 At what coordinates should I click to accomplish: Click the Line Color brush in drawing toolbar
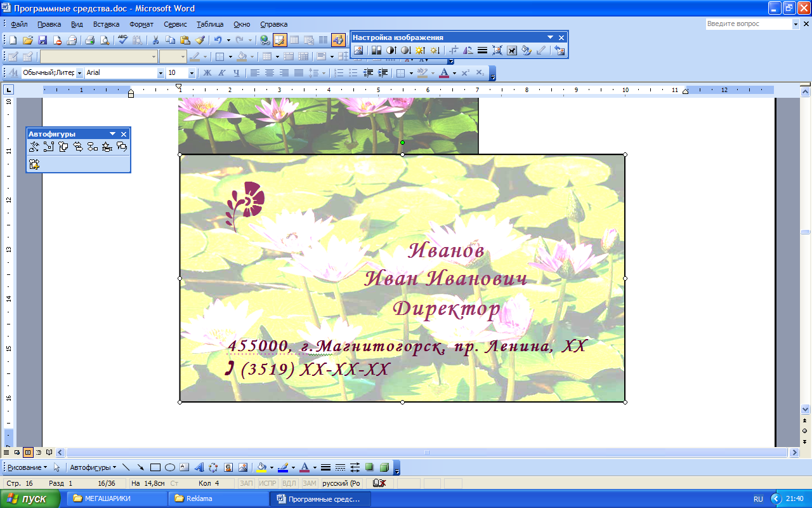(x=282, y=467)
